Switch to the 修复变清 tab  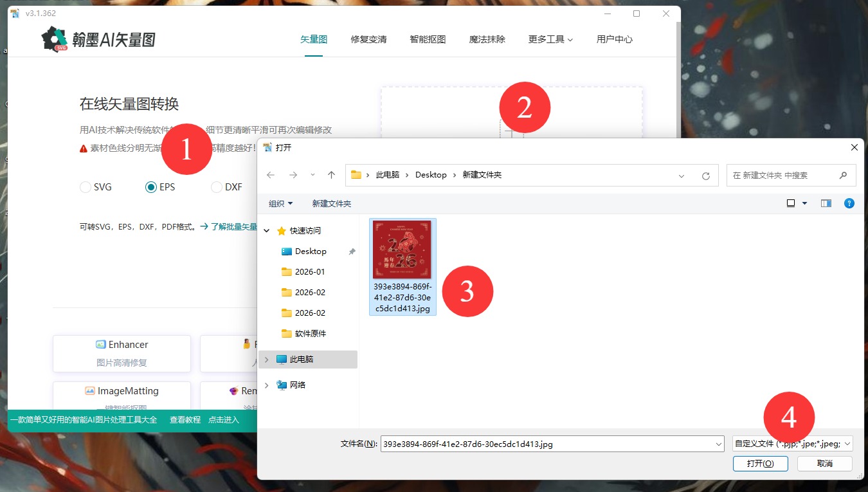point(368,39)
